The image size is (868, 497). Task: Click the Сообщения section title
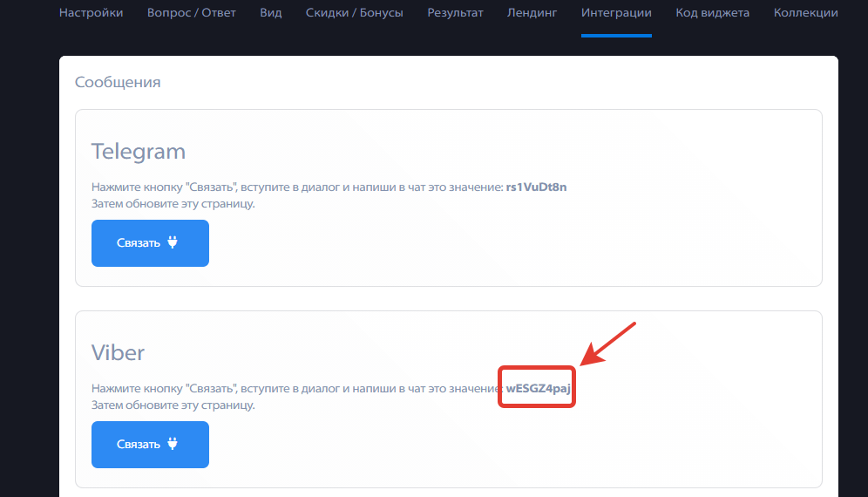coord(118,82)
